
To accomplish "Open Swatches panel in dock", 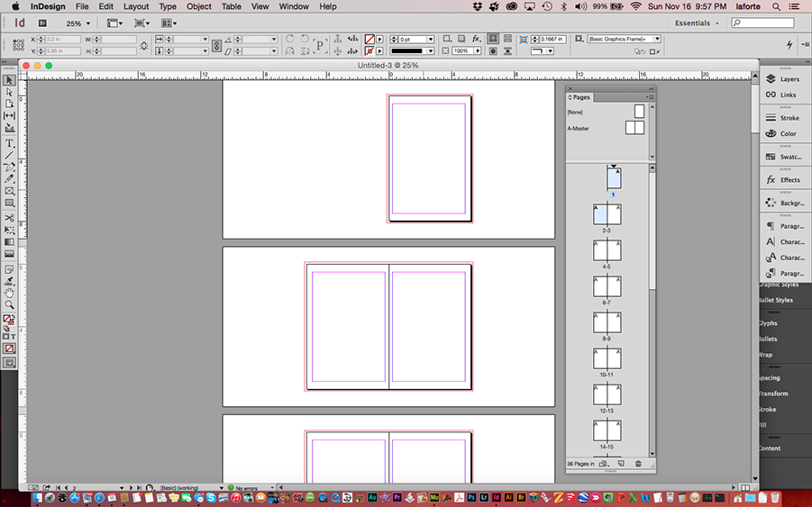I will [x=783, y=157].
